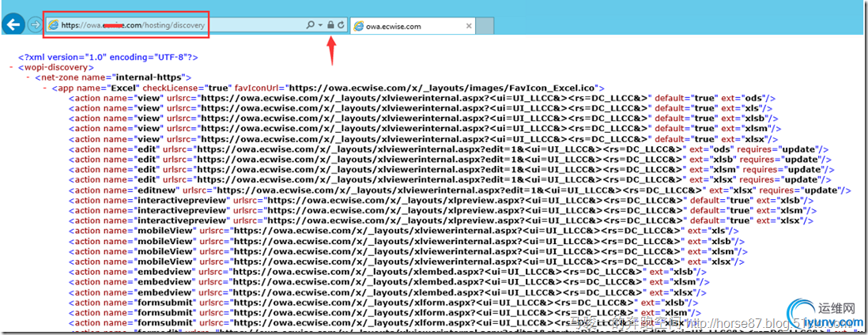868x335 pixels.
Task: Switch to the owa.ecwise.com tab
Action: tap(413, 25)
